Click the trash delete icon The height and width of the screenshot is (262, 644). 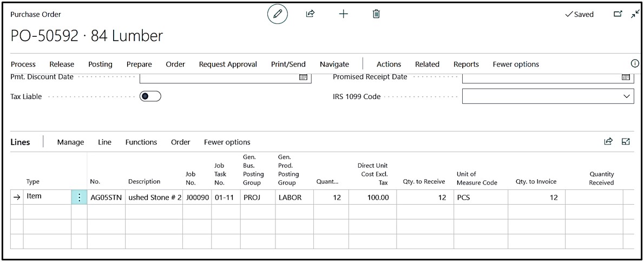coord(376,14)
